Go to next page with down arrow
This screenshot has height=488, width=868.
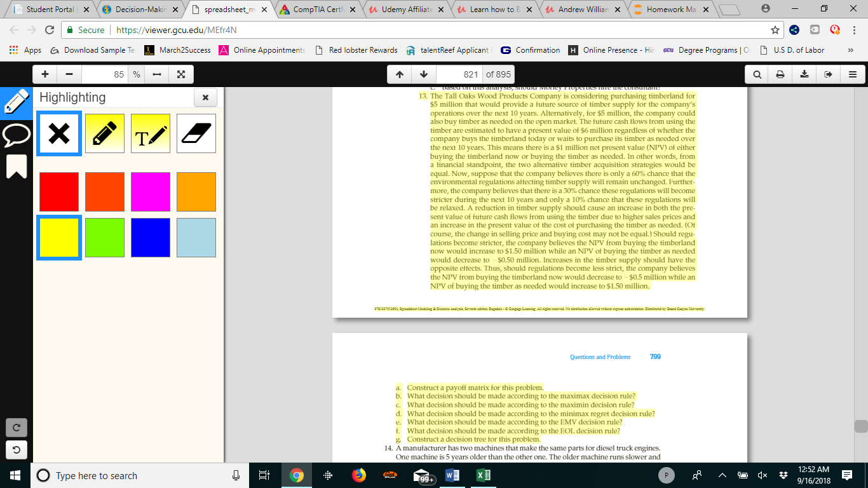424,74
